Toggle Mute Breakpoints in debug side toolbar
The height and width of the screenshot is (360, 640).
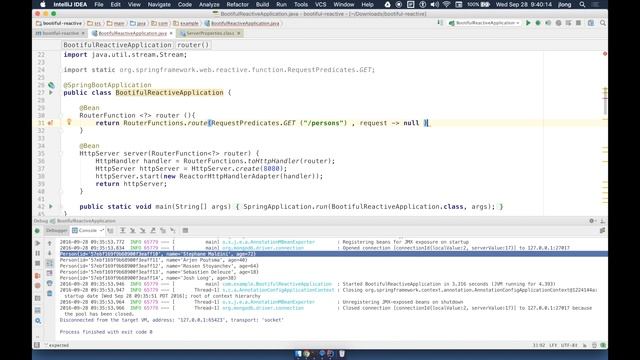(x=38, y=286)
